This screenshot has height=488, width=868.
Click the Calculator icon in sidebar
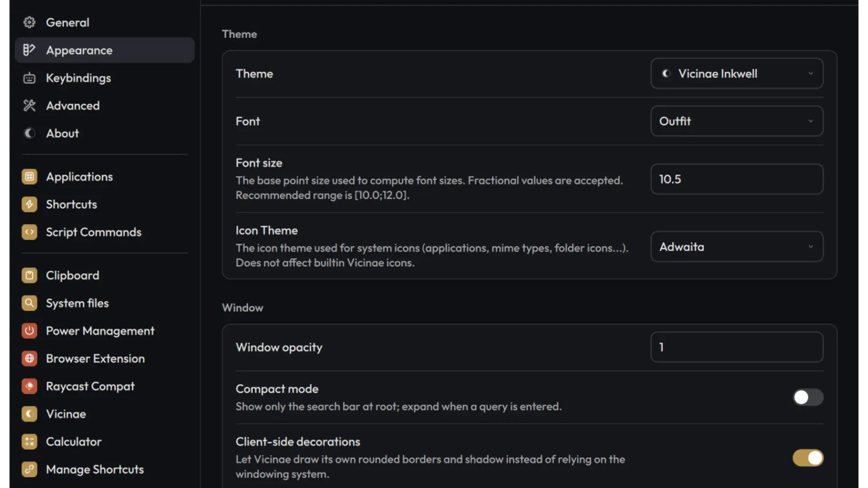pos(29,441)
